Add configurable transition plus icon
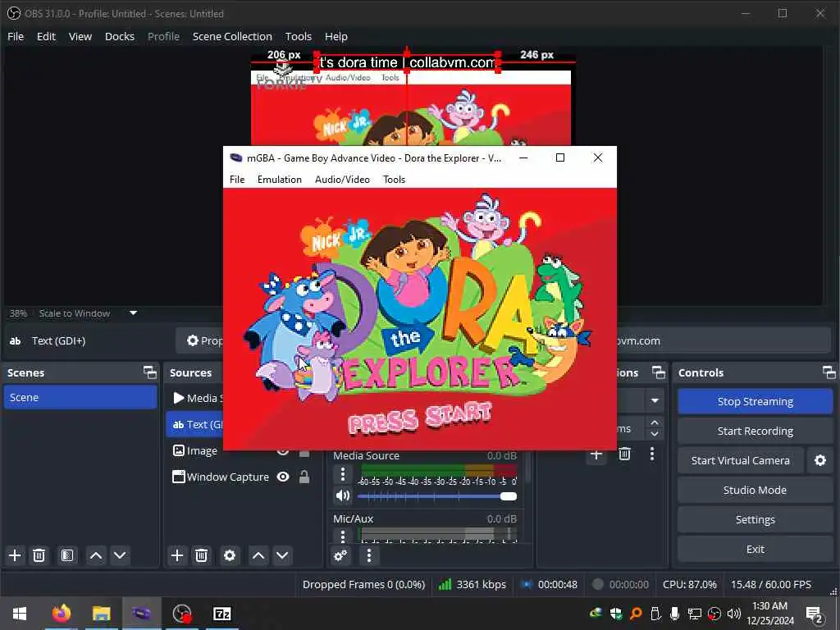This screenshot has height=630, width=840. point(596,454)
